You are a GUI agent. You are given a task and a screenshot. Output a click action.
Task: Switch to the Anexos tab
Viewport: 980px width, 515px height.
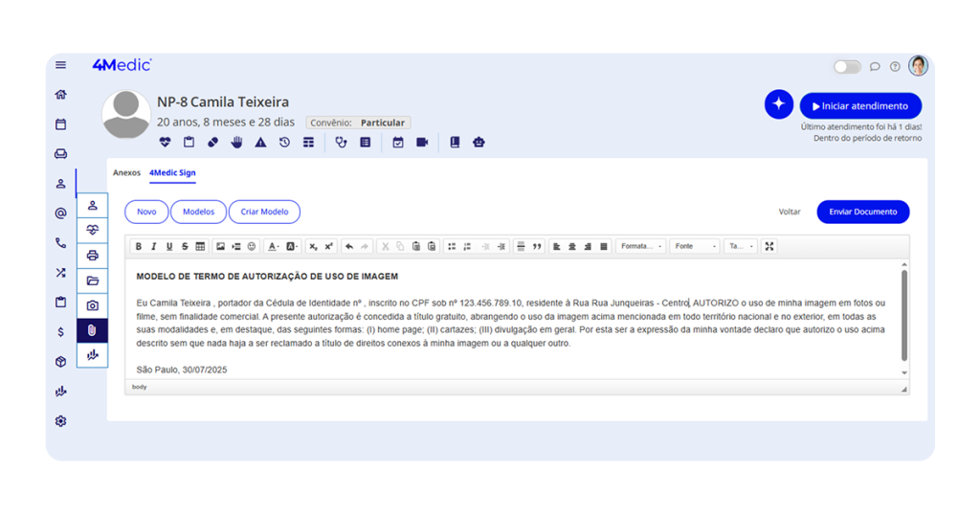(126, 173)
